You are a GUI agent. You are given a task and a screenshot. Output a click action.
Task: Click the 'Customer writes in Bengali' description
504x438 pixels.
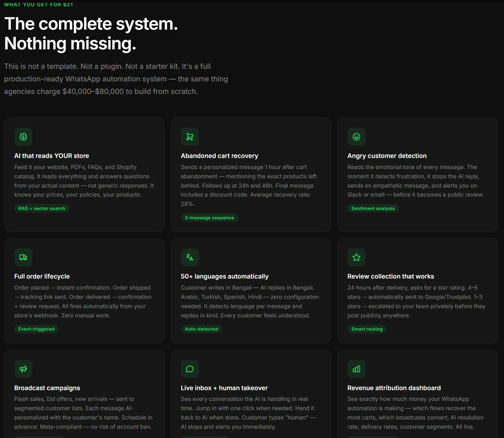click(250, 302)
